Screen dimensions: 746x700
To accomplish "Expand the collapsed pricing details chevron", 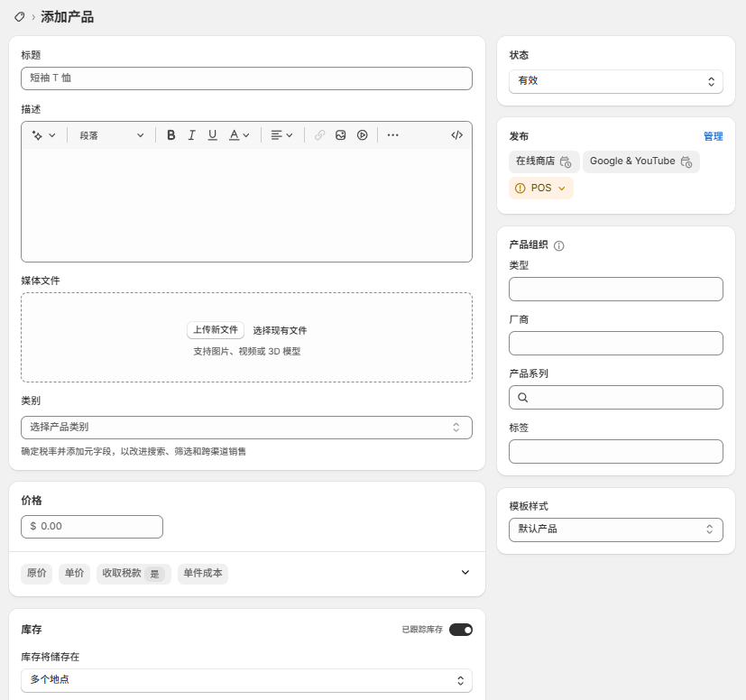I will 465,573.
